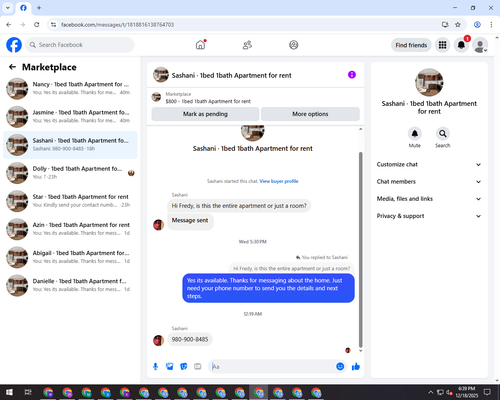Image resolution: width=500 pixels, height=400 pixels.
Task: Click the Home feed icon
Action: 200,45
